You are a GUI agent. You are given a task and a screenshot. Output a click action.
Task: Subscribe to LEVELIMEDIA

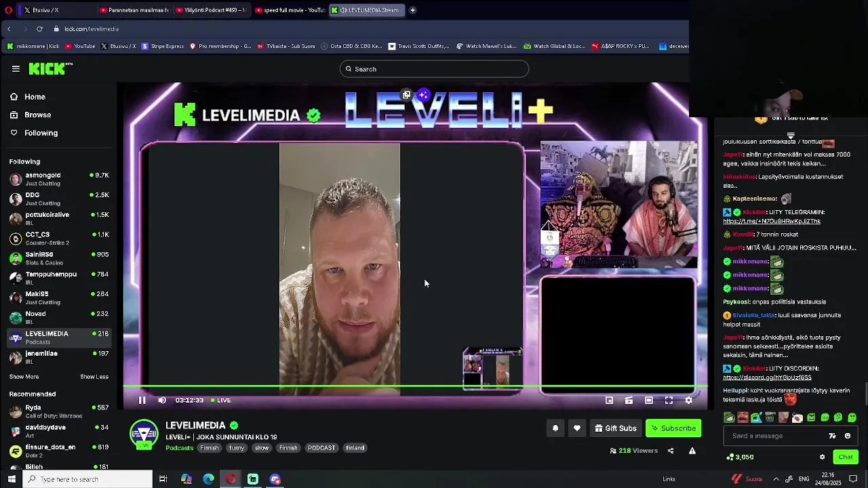[x=673, y=428]
